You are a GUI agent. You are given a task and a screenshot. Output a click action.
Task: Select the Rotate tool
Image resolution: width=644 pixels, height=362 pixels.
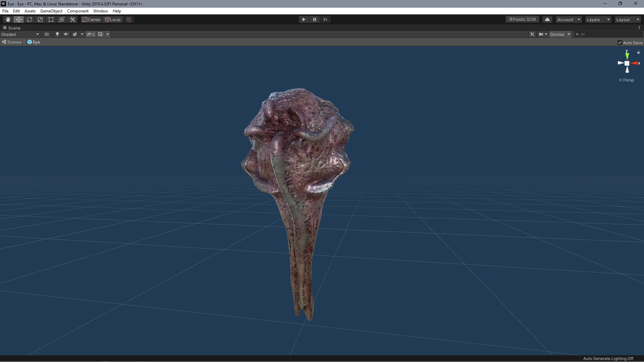pos(30,19)
